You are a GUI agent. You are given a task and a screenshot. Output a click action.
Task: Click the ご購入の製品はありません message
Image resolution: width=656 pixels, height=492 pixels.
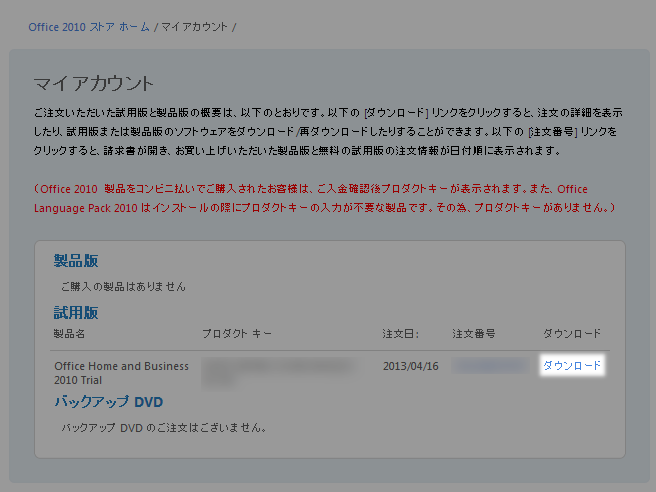123,287
